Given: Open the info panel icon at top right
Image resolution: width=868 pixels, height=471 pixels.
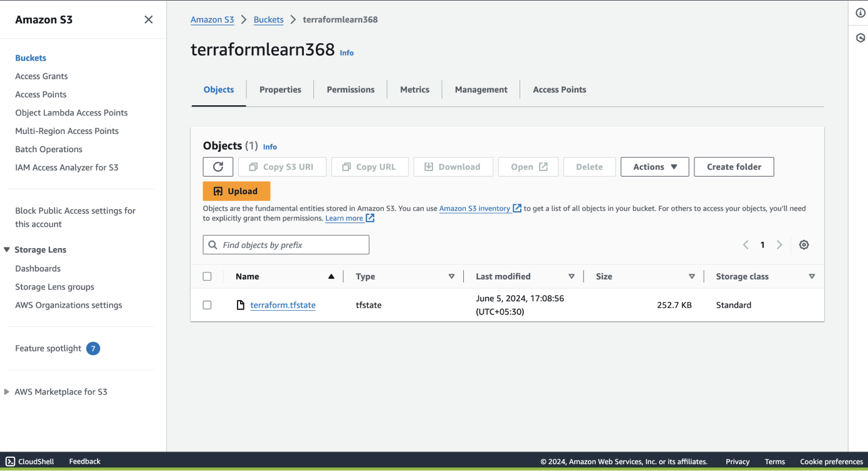Looking at the screenshot, I should point(860,13).
